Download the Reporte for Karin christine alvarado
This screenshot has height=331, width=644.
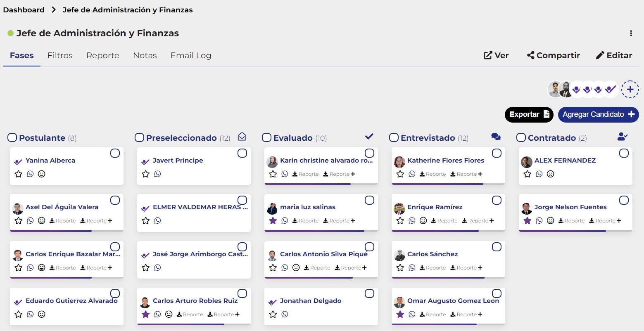(x=305, y=174)
